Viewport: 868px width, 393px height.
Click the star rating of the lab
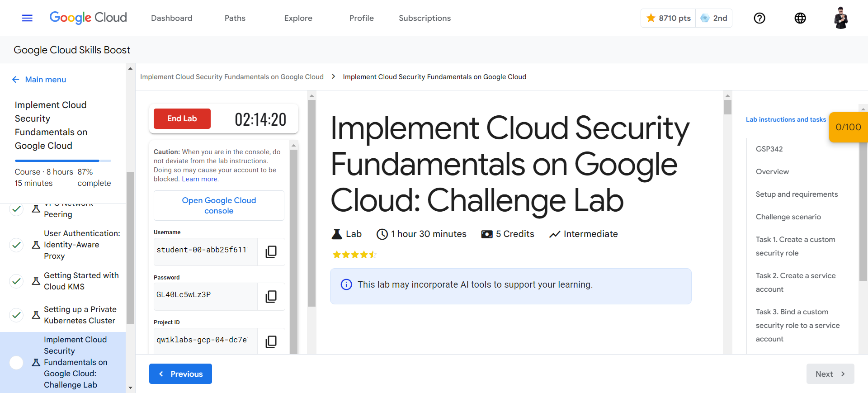(354, 255)
